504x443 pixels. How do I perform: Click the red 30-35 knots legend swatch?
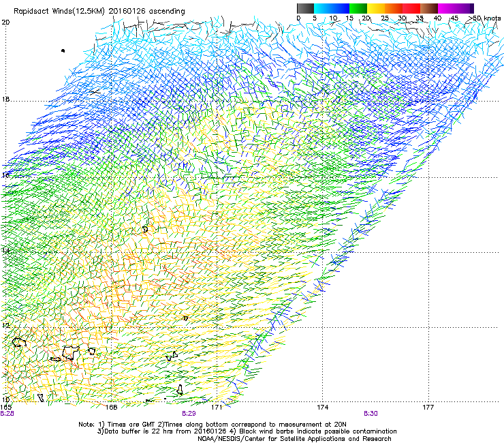411,8
